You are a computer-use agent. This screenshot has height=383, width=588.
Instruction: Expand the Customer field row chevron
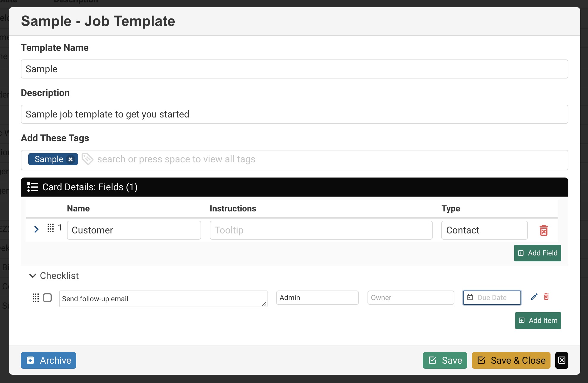[x=36, y=229]
